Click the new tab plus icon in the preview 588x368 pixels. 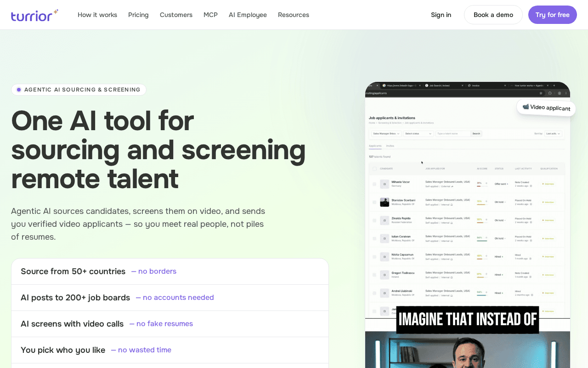coord(554,86)
